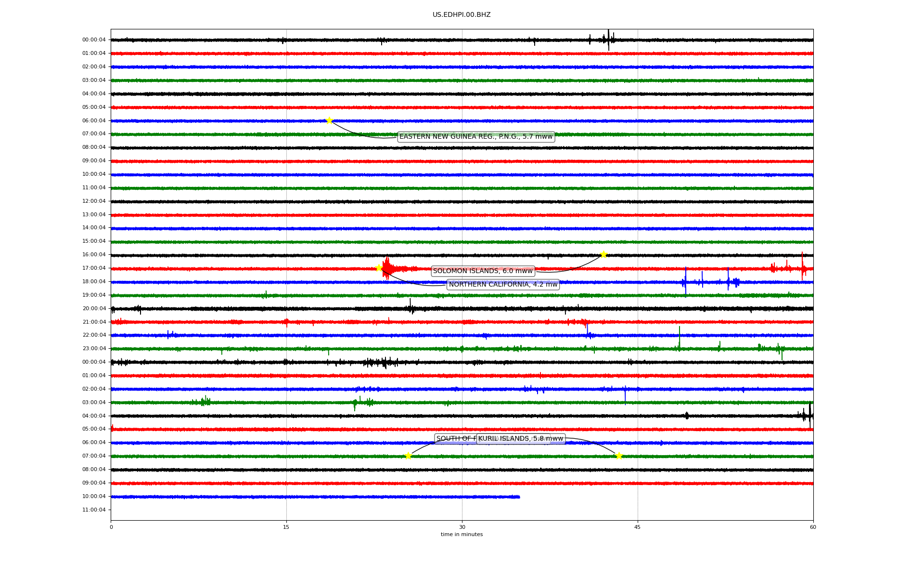Screen dimensions: 924x578
Task: Click the 45 tick label on x-axis
Action: pyautogui.click(x=638, y=527)
